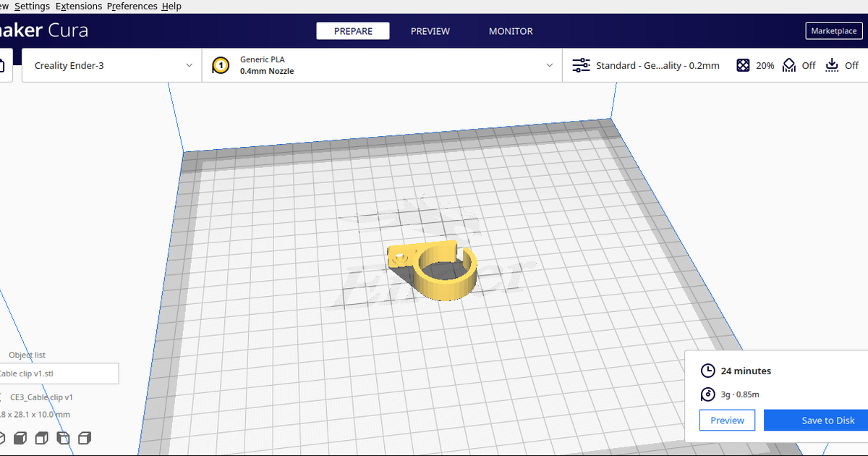The height and width of the screenshot is (456, 868).
Task: Select the rightmost cube view orientation icon
Action: click(x=85, y=438)
